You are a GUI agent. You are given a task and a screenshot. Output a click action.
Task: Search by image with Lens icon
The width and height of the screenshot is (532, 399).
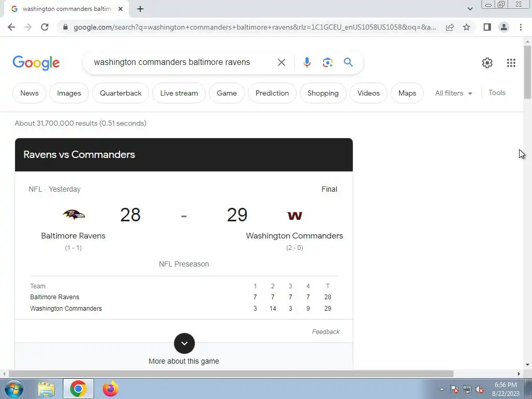tap(327, 62)
